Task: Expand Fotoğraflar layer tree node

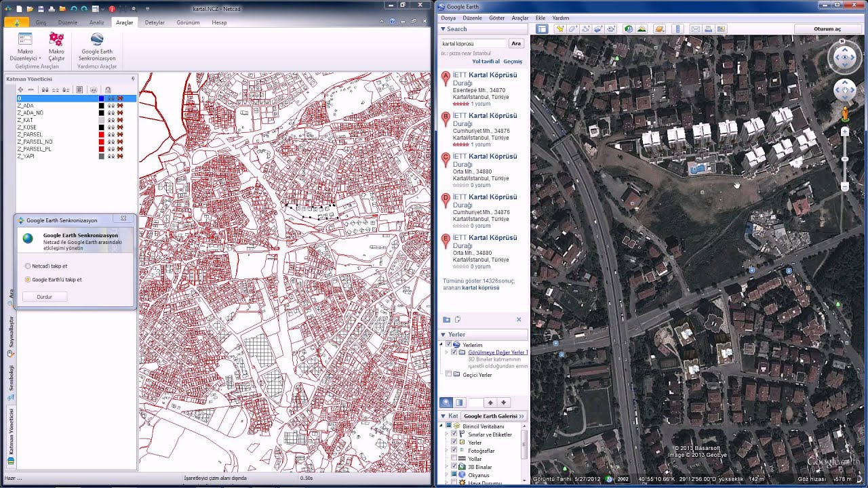Action: coord(446,450)
